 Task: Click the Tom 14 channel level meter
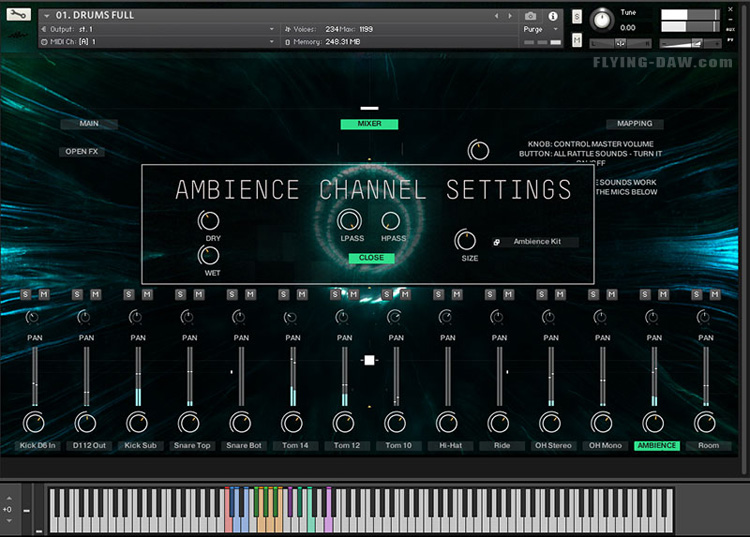(293, 377)
